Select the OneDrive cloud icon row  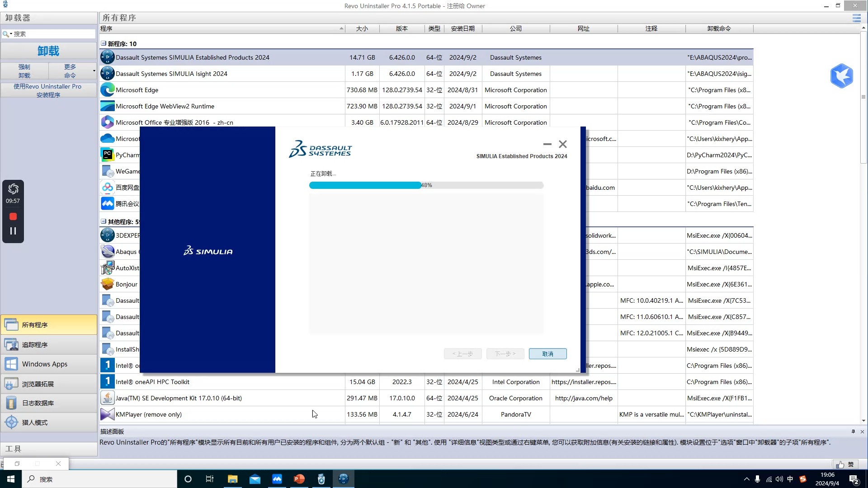tap(107, 139)
